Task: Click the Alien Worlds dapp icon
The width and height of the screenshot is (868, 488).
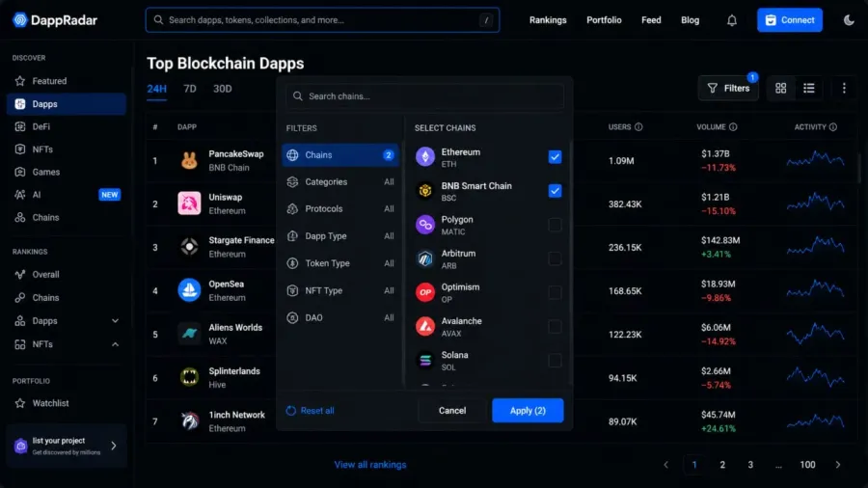Action: [x=189, y=334]
